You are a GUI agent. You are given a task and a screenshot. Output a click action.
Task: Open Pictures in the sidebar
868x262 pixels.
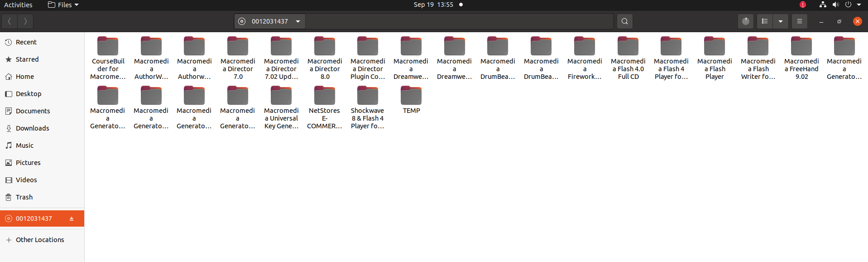tap(42, 163)
